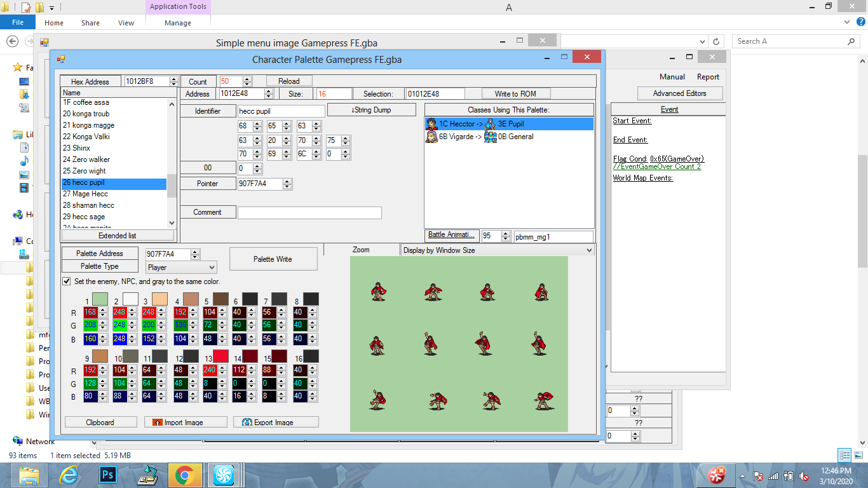Screen dimensions: 868x488
Task: Click the Import Image arrow icon
Action: pyautogui.click(x=157, y=423)
